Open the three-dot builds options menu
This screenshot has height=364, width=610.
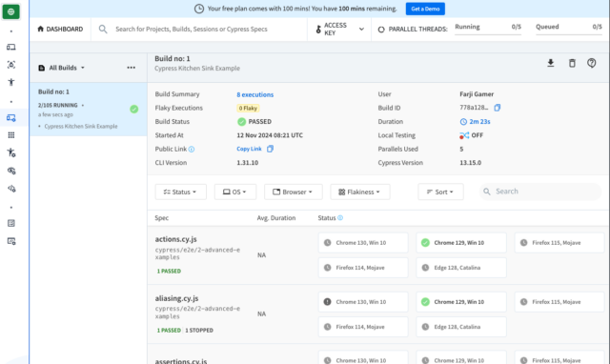tap(132, 68)
